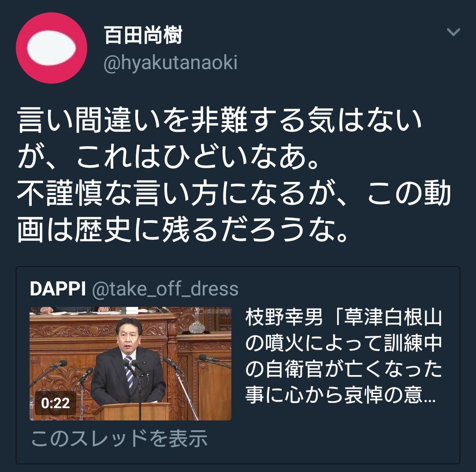Open 百田尚樹 display name profile
Screen dimensions: 476x472
(143, 35)
